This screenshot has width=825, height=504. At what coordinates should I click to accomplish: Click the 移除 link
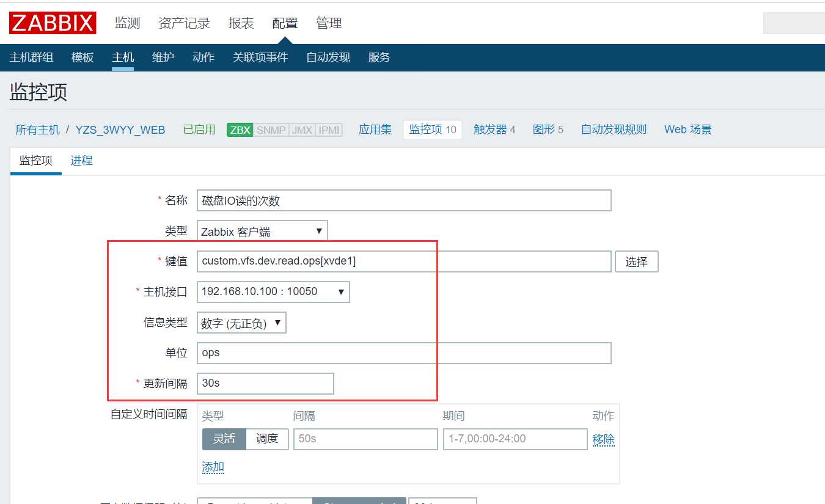[x=604, y=439]
